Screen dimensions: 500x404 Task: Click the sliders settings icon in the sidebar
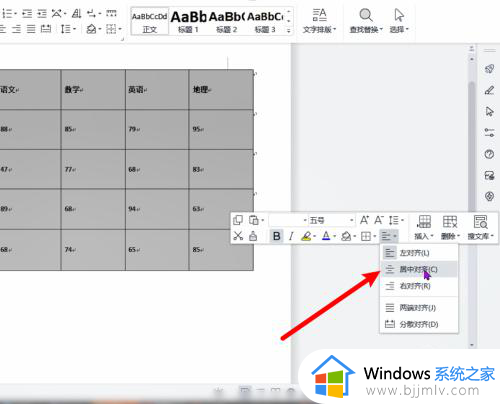(489, 133)
